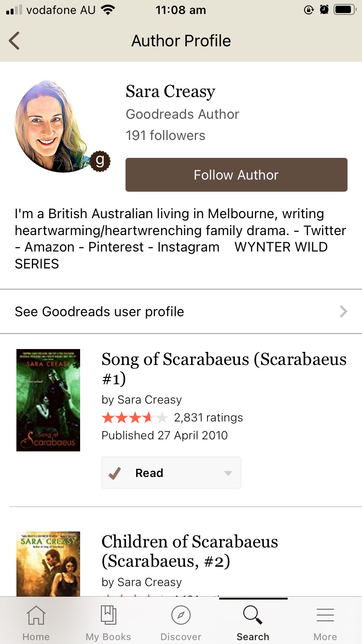Viewport: 362px width, 644px height.
Task: Tap the back arrow icon
Action: coord(14,41)
